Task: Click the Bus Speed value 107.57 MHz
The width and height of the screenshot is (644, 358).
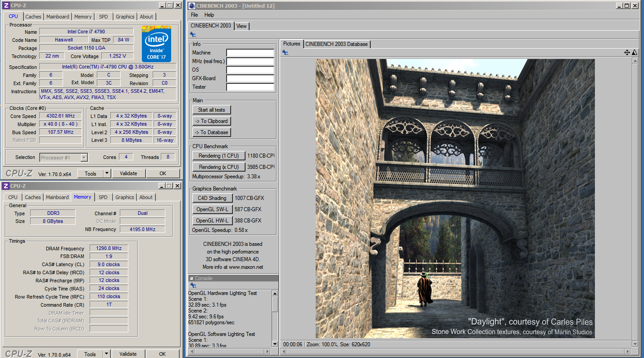Action: coord(60,132)
